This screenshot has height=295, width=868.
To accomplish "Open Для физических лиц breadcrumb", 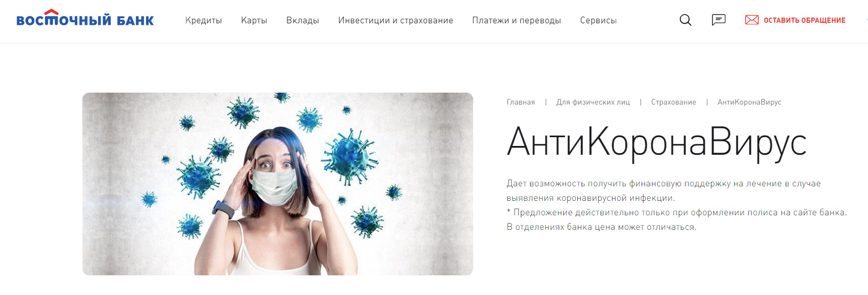I will tap(593, 102).
